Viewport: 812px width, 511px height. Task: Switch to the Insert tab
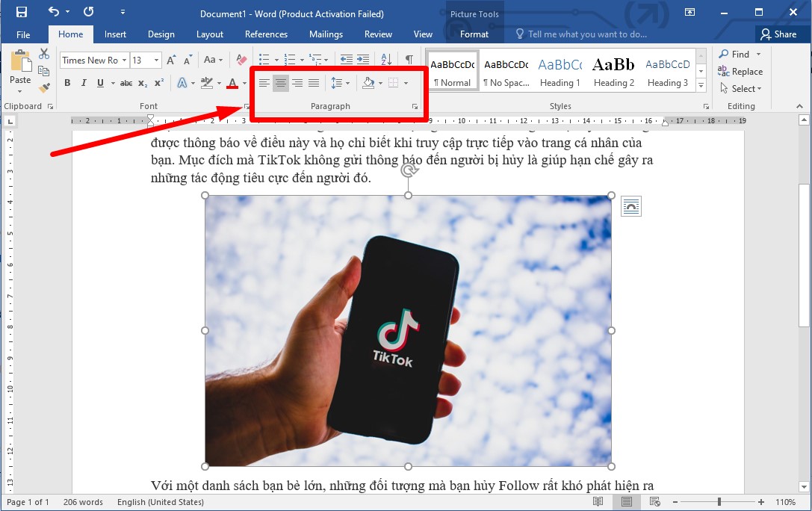115,34
